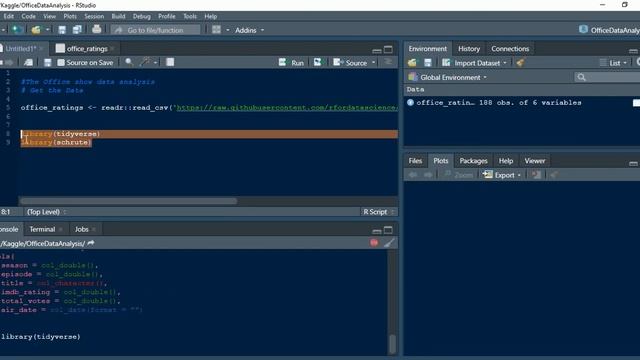Switch to the Environment tab

[427, 49]
